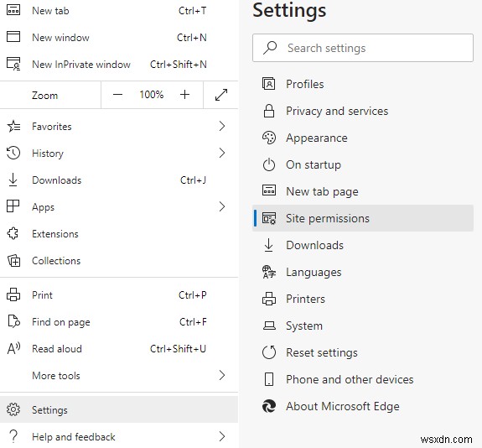Click the Apps grid icon

[13, 206]
